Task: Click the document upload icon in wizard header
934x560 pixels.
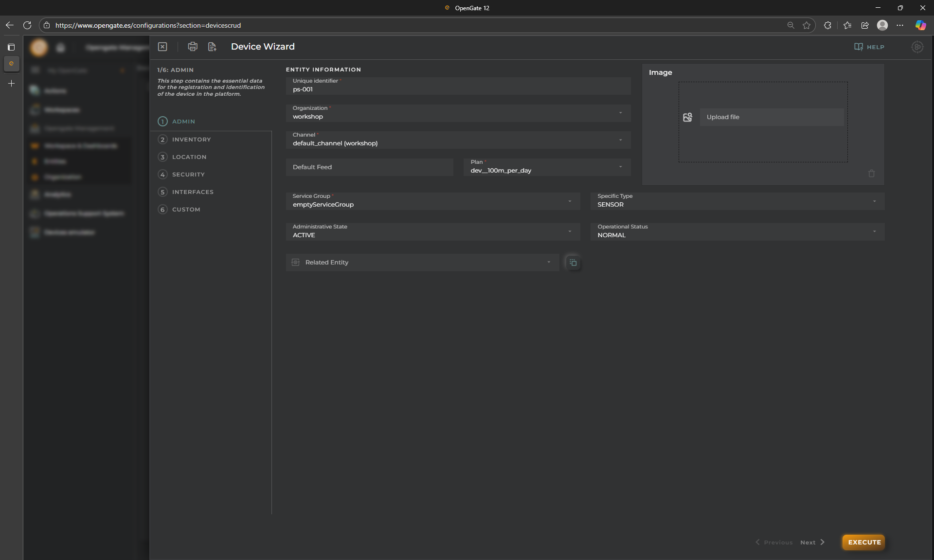Action: (212, 47)
